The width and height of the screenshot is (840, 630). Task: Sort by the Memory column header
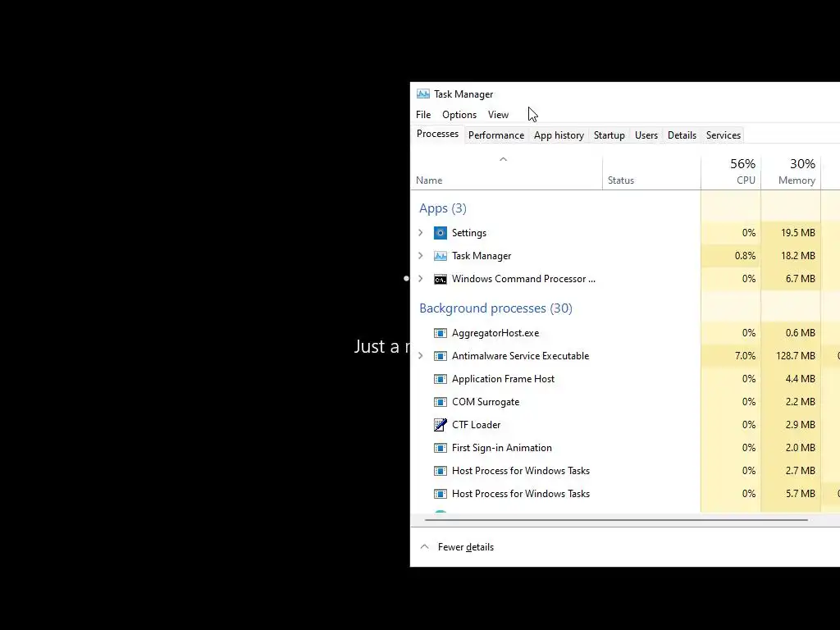tap(791, 172)
